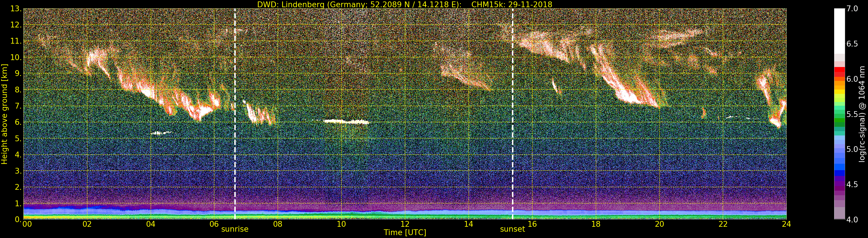Click the '10.' height axis tick label
Viewport: 868px width, 238px height.
click(x=16, y=57)
